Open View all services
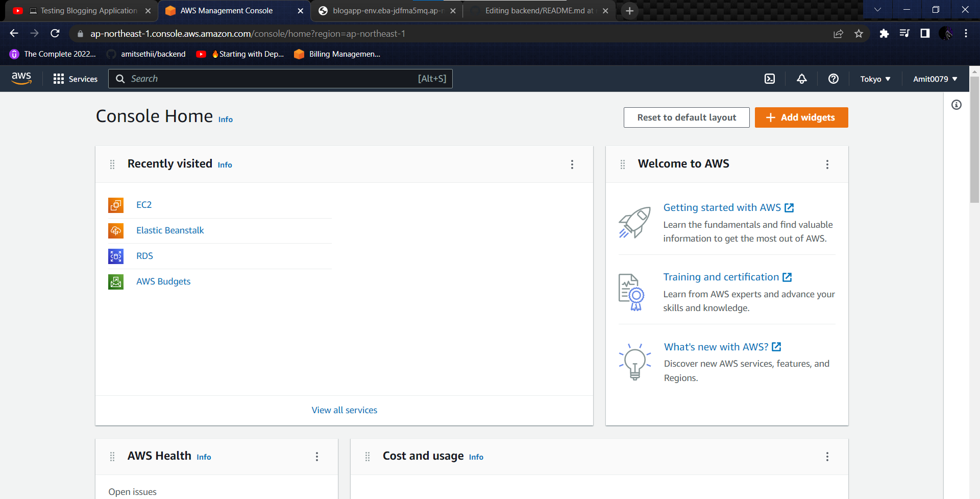This screenshot has height=499, width=980. (x=344, y=410)
